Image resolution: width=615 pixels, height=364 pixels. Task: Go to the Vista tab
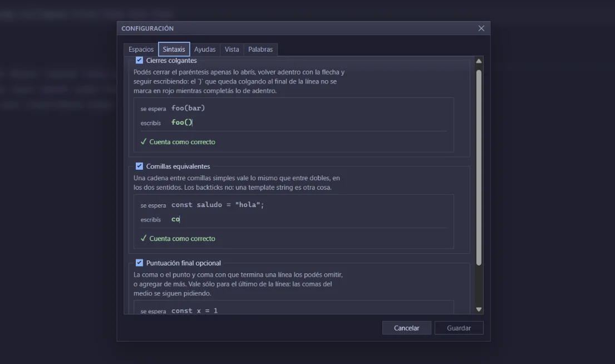pyautogui.click(x=232, y=50)
